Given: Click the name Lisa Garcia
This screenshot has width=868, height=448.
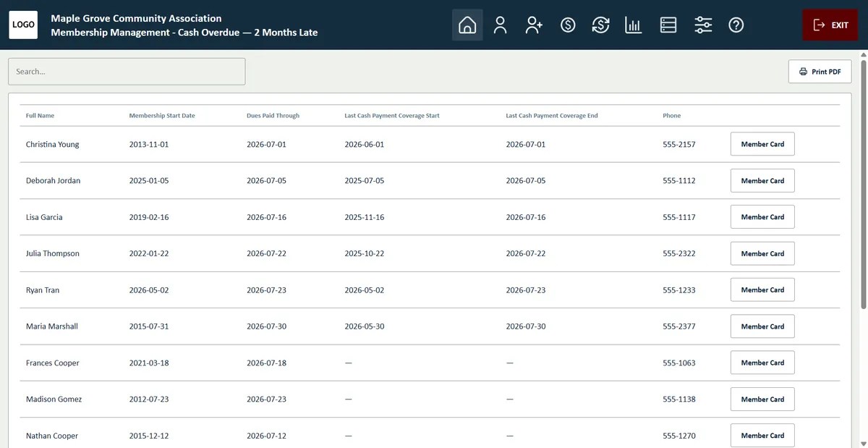Looking at the screenshot, I should point(44,217).
